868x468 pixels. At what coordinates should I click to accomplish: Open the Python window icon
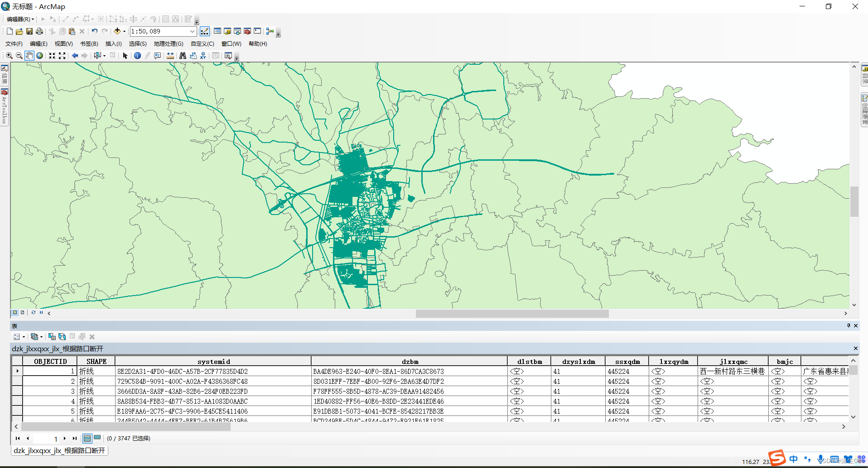click(x=257, y=31)
